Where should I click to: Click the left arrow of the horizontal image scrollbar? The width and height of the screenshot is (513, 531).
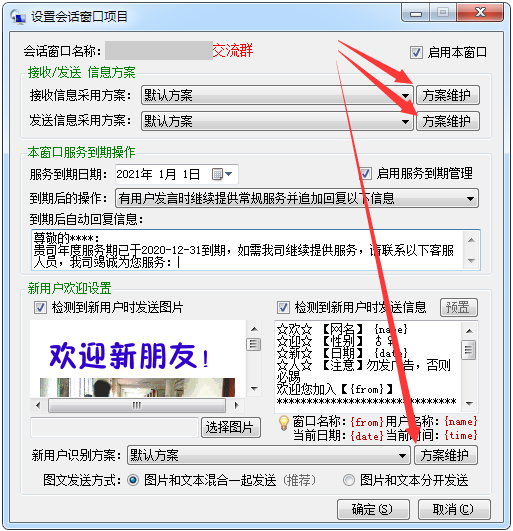38,405
